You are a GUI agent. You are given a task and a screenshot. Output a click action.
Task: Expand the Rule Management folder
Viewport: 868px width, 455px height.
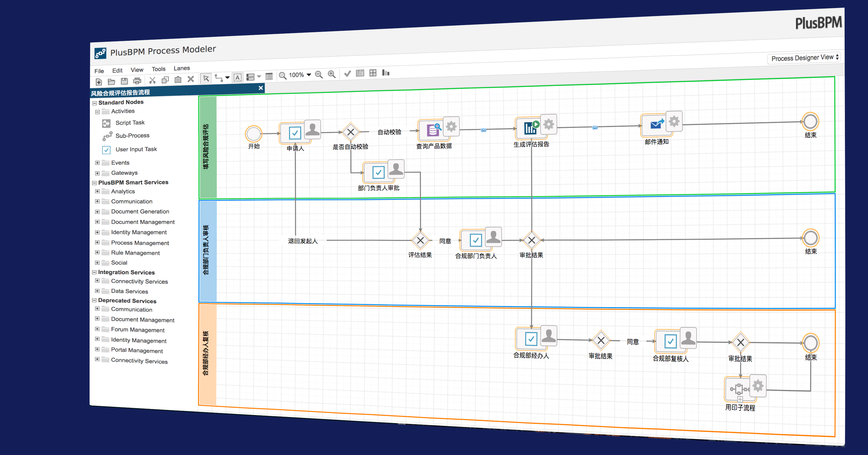[x=97, y=252]
